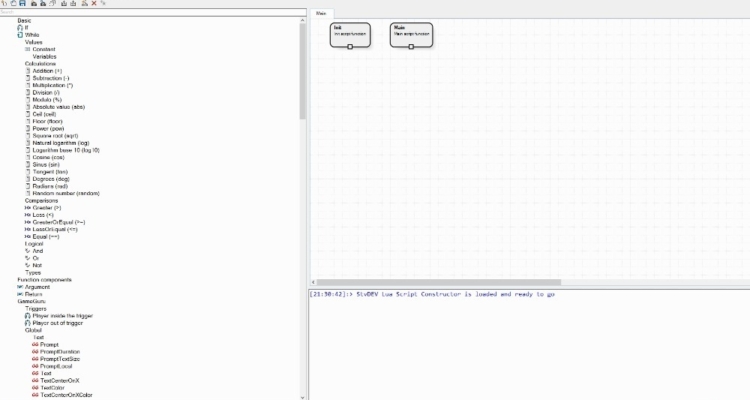750x400 pixels.
Task: Click inside the Search field
Action: coord(153,12)
